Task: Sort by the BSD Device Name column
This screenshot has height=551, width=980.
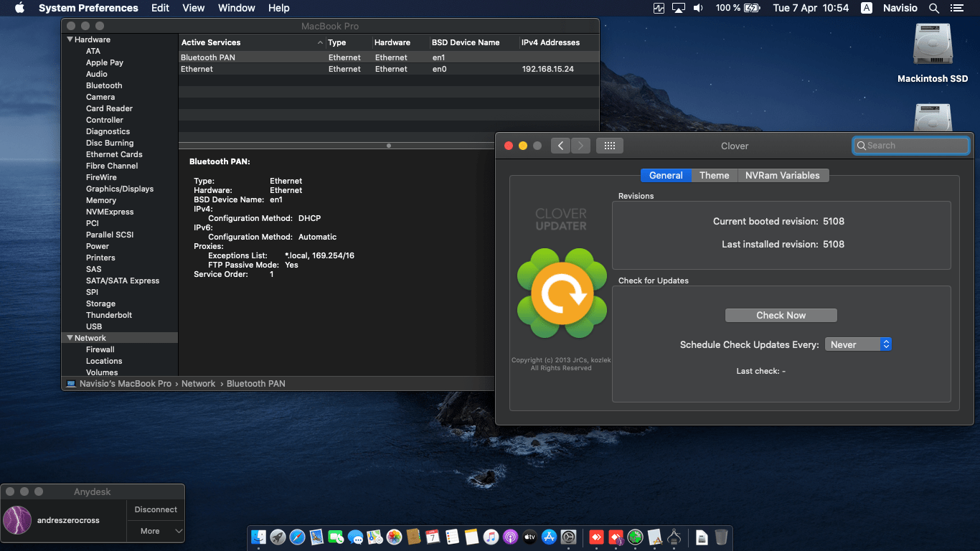Action: point(473,42)
